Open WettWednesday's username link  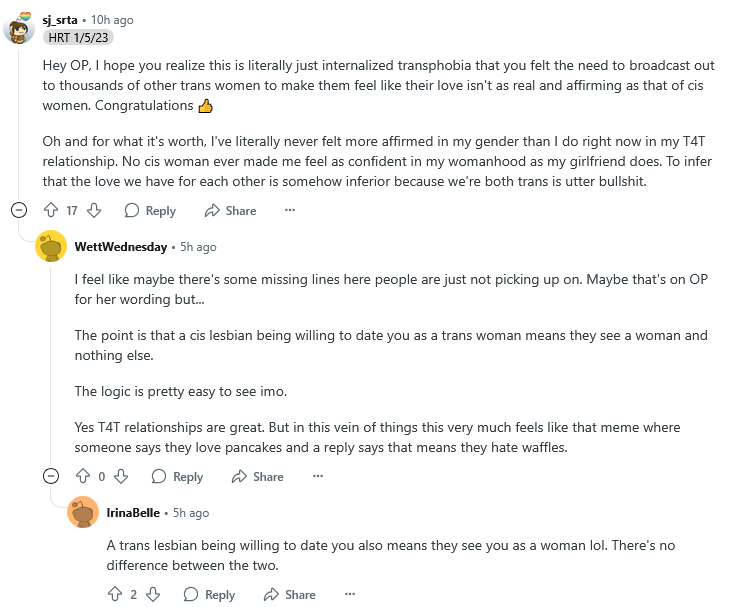(121, 246)
